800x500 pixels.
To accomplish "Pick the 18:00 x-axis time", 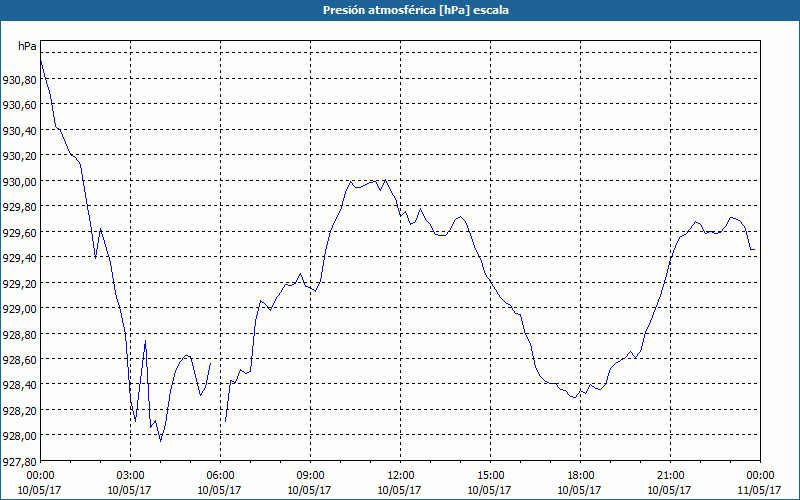I will click(580, 476).
